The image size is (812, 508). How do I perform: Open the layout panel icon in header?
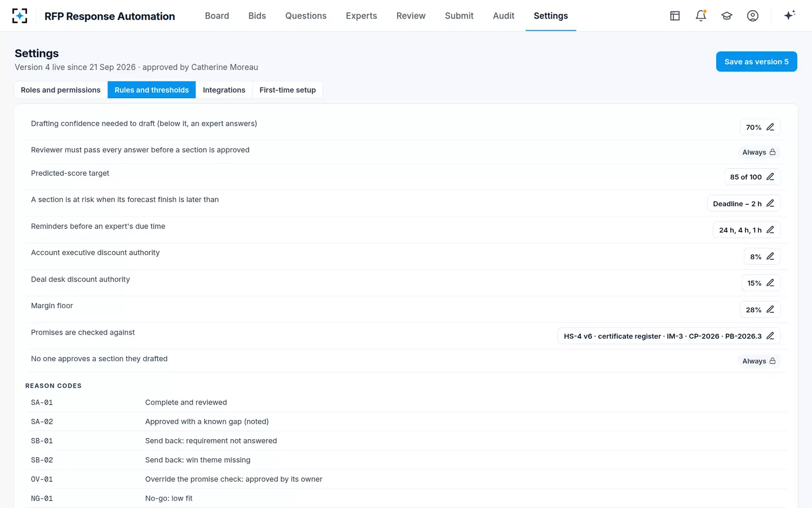point(675,16)
